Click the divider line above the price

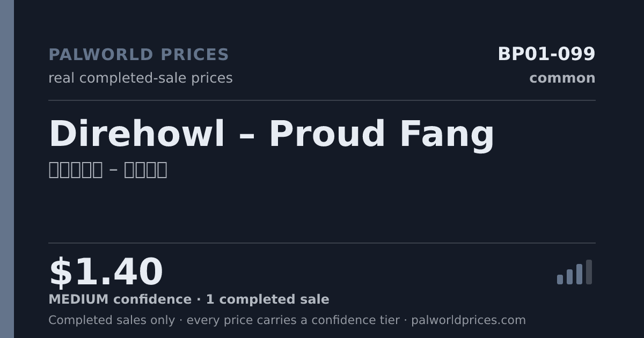[322, 243]
